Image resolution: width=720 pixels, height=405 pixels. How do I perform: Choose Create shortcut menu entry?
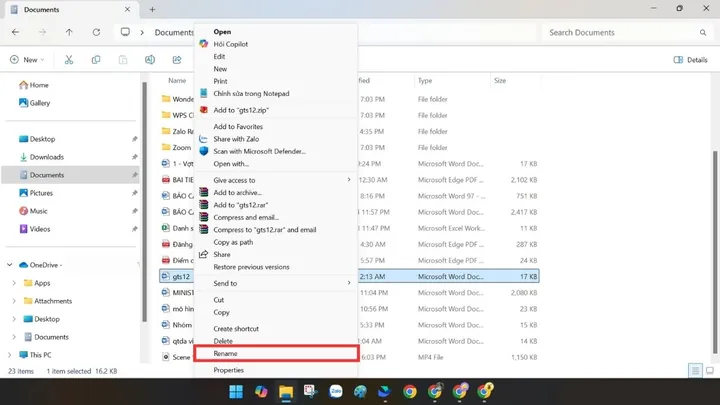click(276, 329)
